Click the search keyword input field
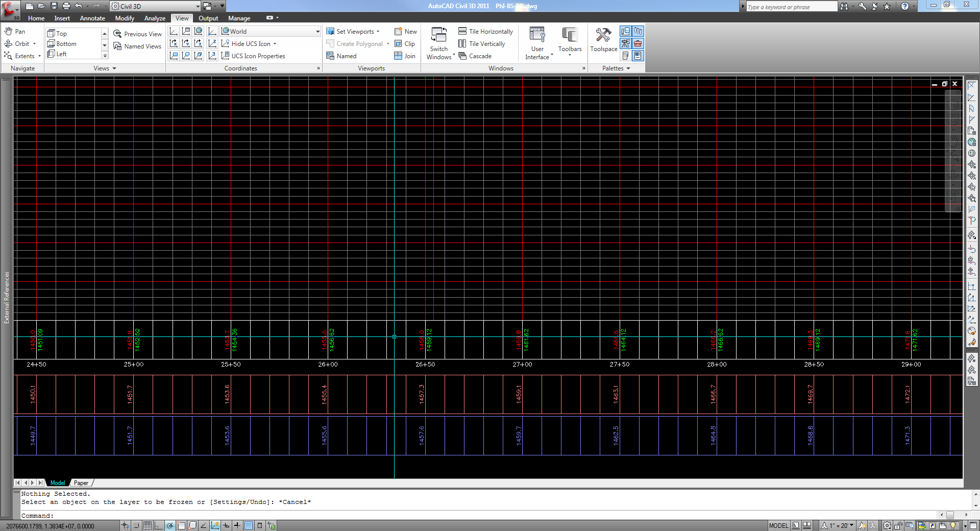980x531 pixels. click(791, 7)
